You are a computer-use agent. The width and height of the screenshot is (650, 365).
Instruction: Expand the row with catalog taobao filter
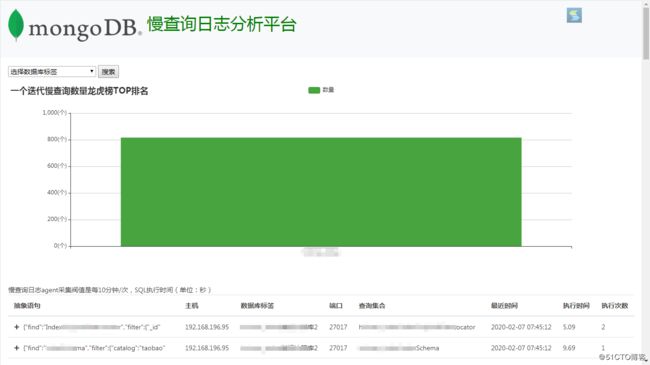(17, 348)
